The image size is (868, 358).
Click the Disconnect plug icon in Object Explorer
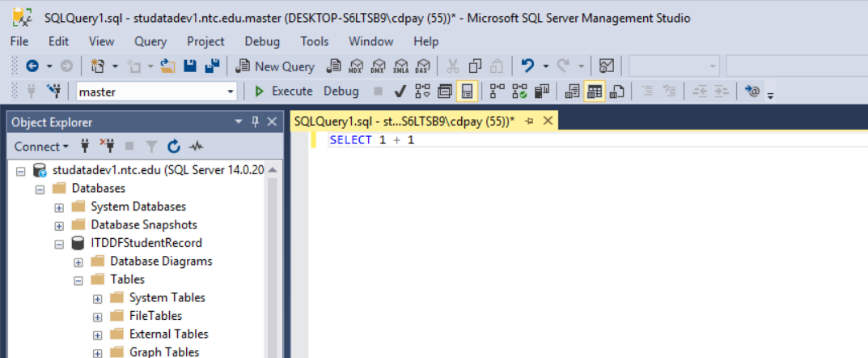coord(107,147)
